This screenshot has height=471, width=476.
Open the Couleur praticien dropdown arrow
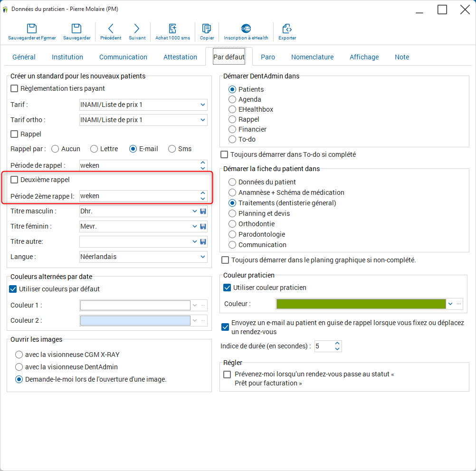pyautogui.click(x=450, y=304)
